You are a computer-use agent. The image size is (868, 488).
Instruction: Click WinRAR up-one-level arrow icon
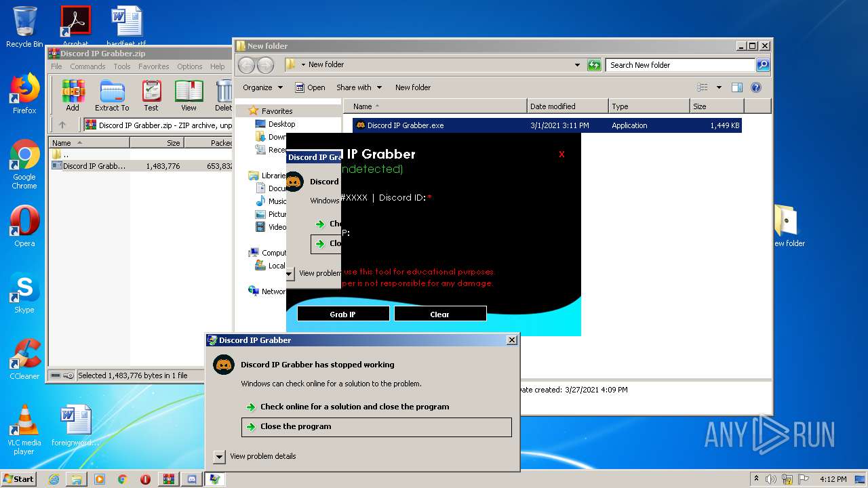click(62, 125)
